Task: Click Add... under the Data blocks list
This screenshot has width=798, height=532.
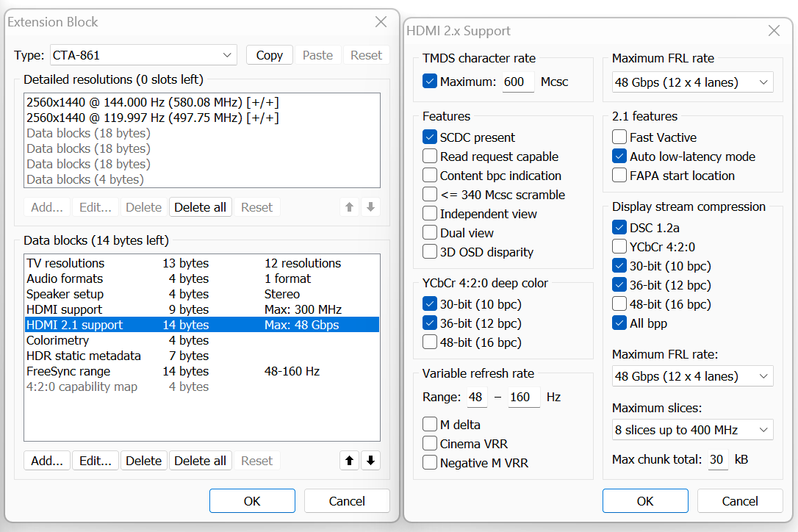Action: click(47, 461)
